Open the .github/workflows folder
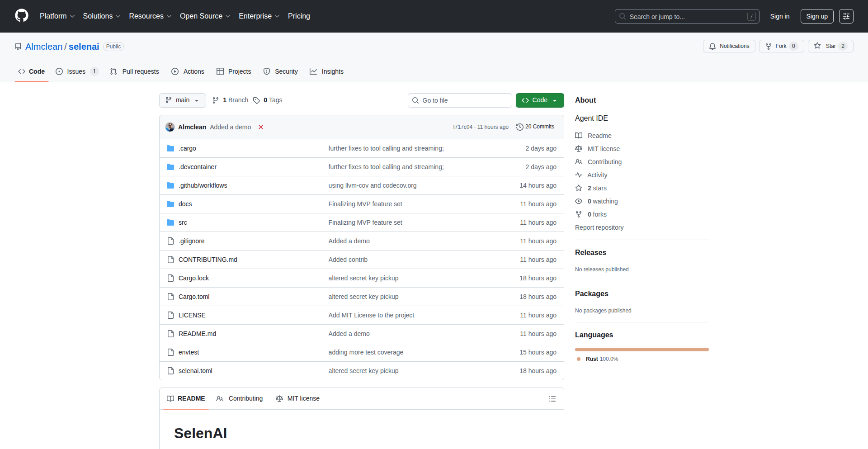The image size is (868, 449). pos(203,185)
